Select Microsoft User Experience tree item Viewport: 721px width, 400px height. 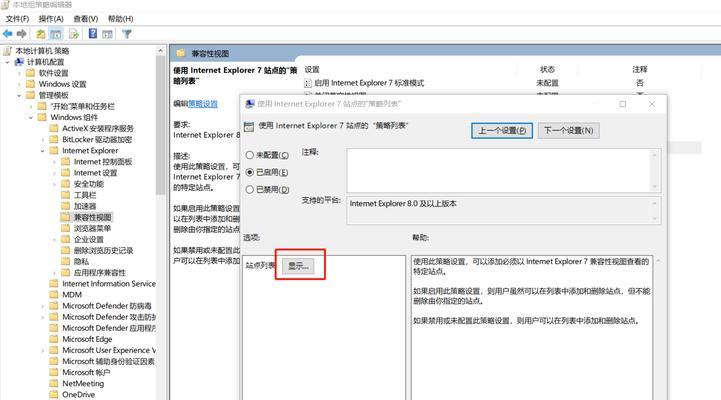(x=109, y=350)
